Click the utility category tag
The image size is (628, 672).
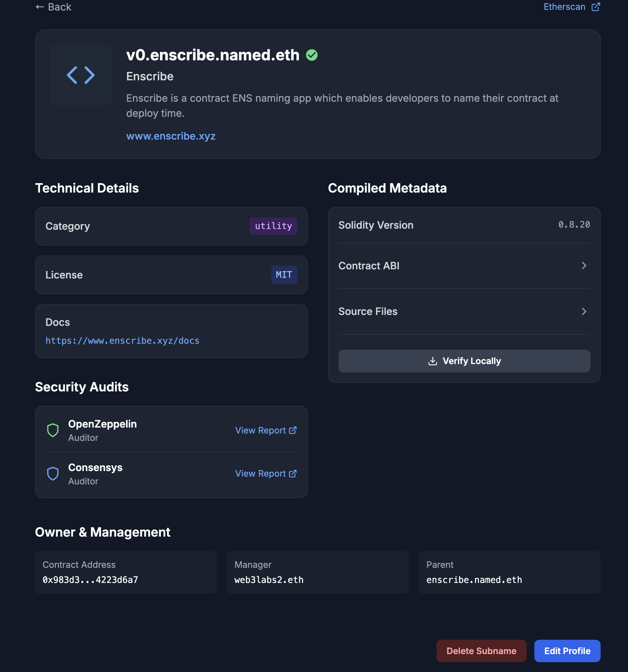273,226
